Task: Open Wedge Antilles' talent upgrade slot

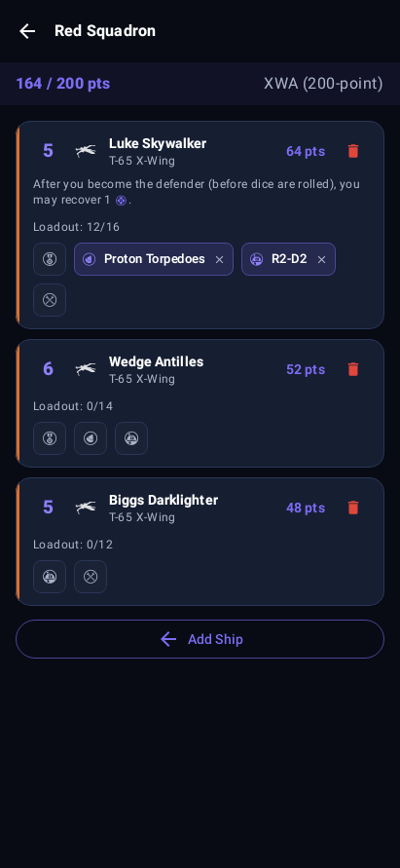Action: coord(50,438)
